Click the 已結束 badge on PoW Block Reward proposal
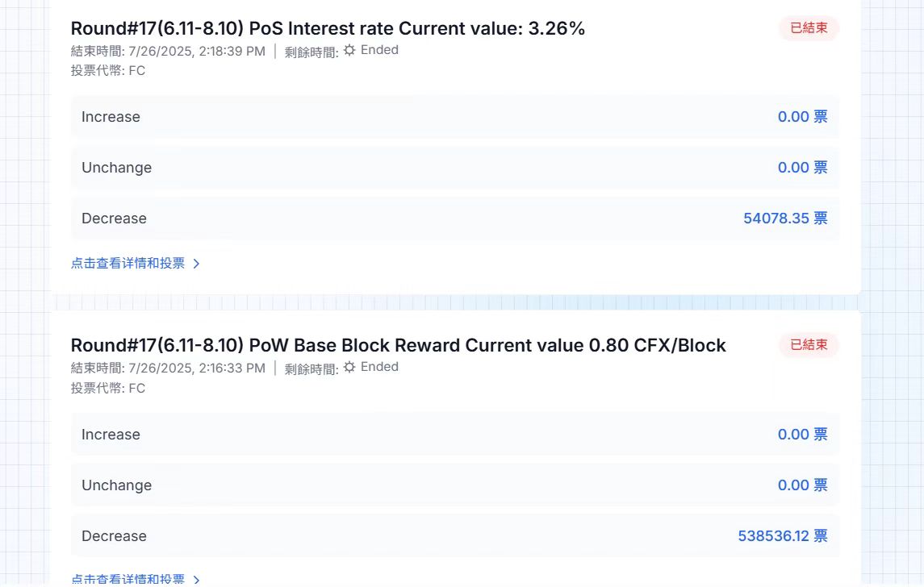The image size is (924, 587). [809, 344]
